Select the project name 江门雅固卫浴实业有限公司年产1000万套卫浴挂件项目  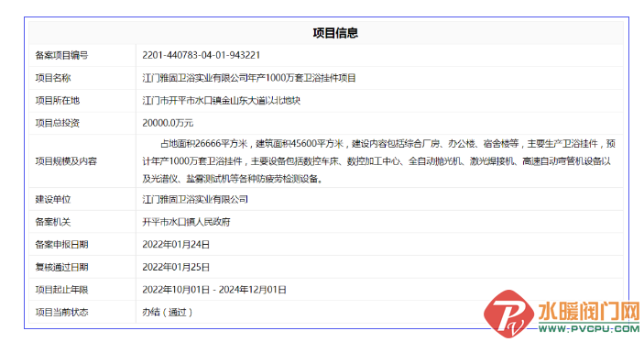coord(249,78)
